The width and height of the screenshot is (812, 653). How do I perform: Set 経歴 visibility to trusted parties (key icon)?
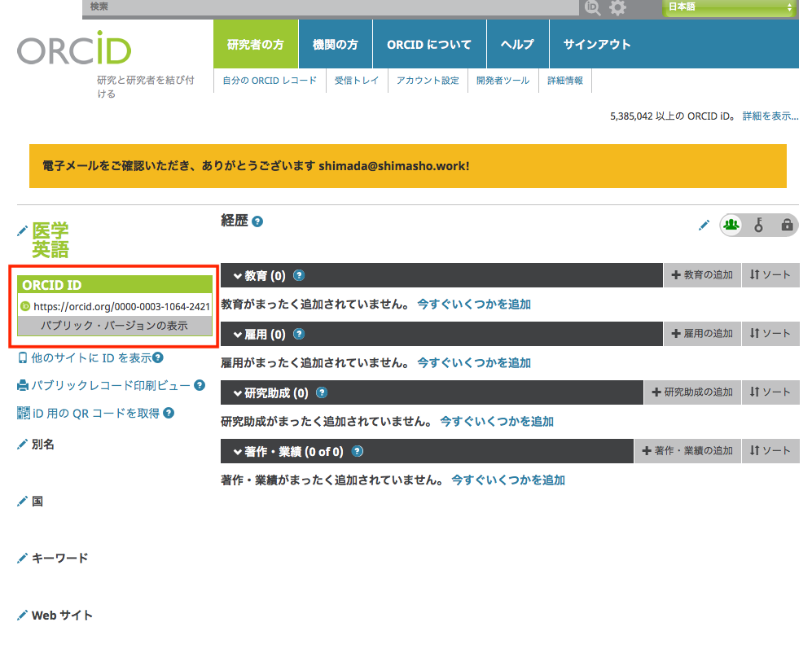pyautogui.click(x=759, y=226)
